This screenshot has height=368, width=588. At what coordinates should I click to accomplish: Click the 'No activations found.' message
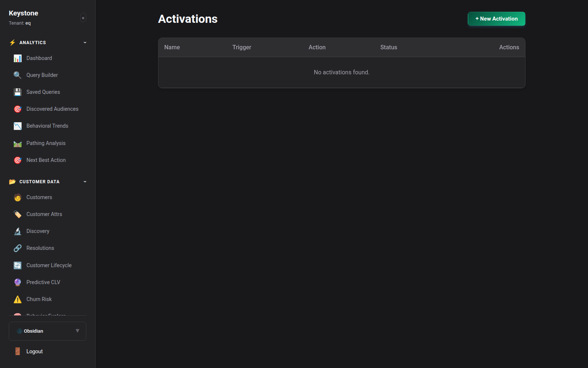pyautogui.click(x=342, y=72)
